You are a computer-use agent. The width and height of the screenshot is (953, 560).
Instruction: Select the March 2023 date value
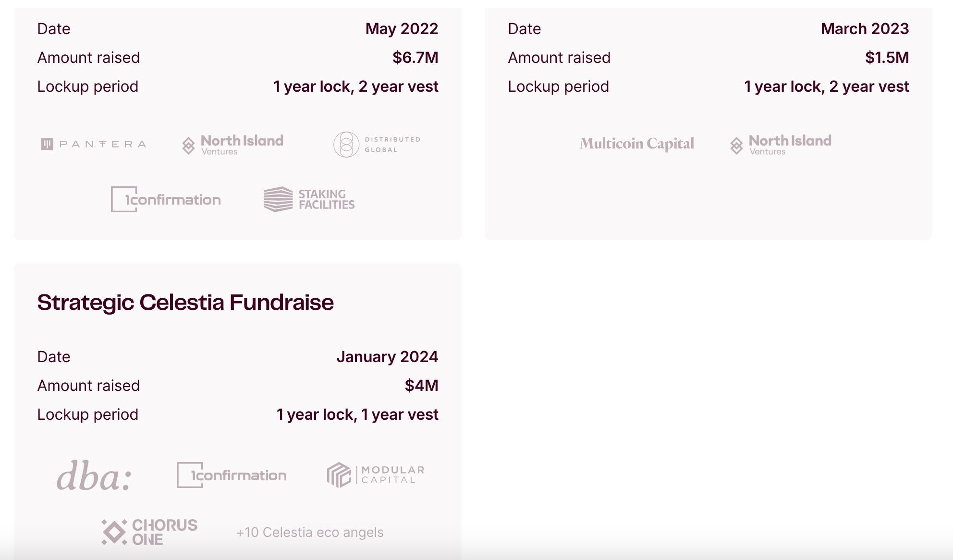(865, 29)
